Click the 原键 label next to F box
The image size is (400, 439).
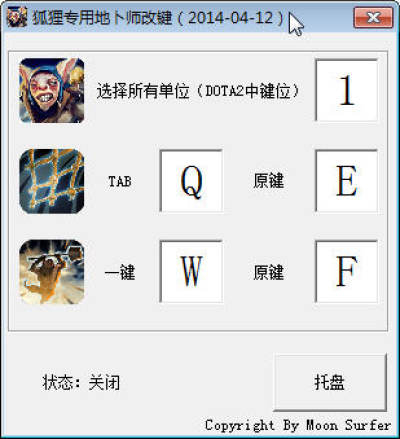[269, 272]
